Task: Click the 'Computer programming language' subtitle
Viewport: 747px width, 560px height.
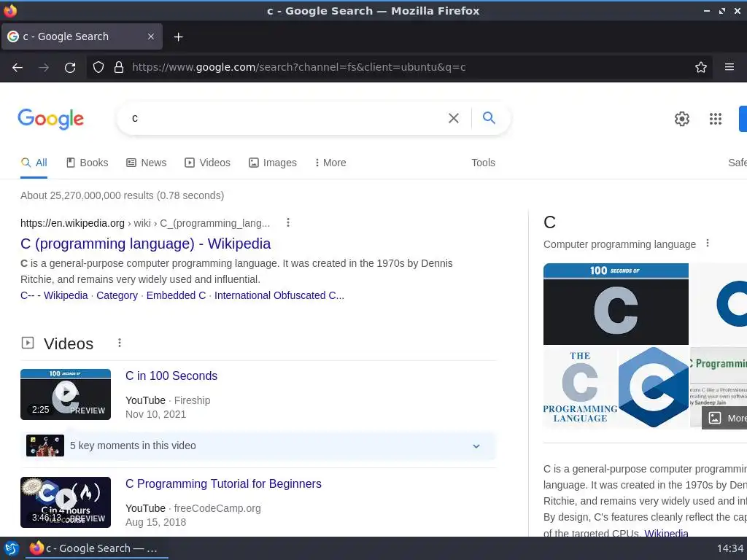Action: (x=619, y=244)
